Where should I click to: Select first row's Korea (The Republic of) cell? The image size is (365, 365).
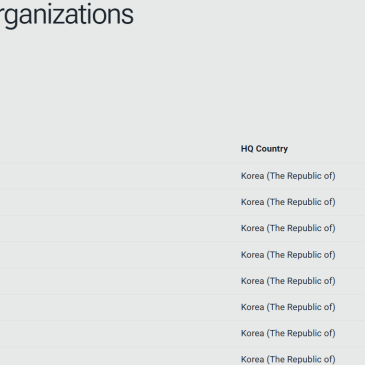(288, 176)
